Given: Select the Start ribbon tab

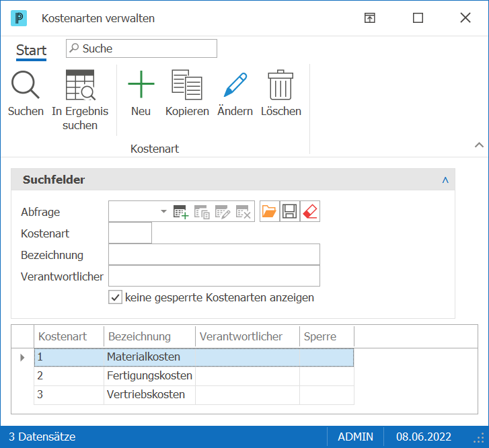Looking at the screenshot, I should click(x=31, y=50).
